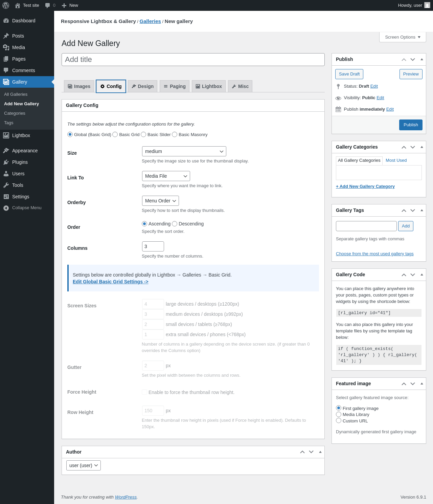
Task: Select the Basic Slider gallery type
Action: point(143,134)
